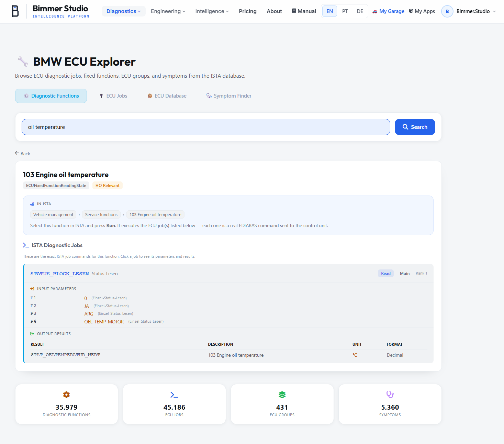Click the search field containing oil temperature
This screenshot has height=444, width=504.
click(206, 127)
